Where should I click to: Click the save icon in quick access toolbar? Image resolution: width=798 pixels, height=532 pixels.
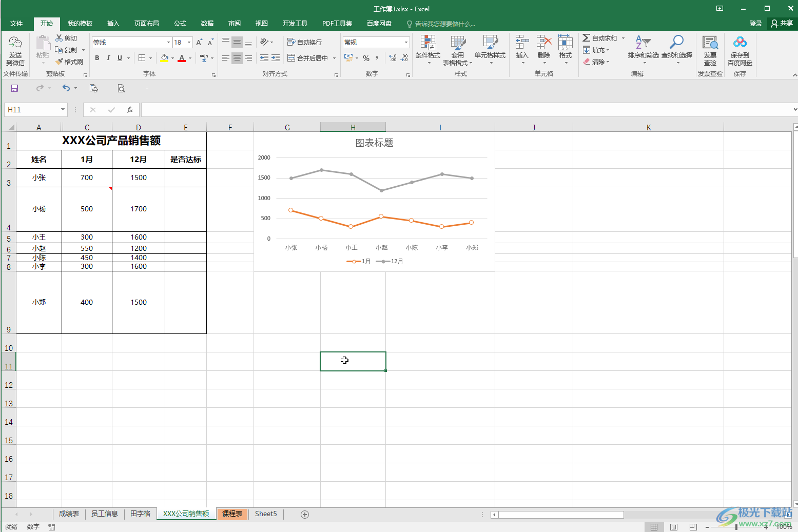click(14, 88)
